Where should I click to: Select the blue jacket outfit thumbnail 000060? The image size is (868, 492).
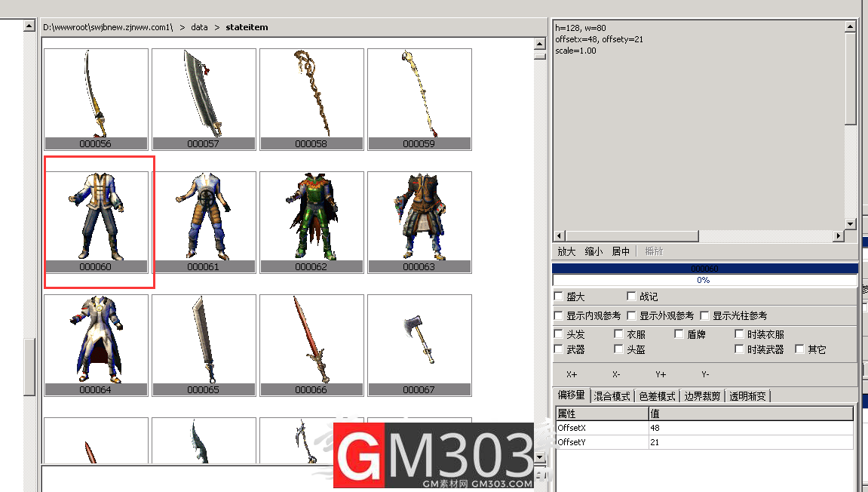[96, 222]
